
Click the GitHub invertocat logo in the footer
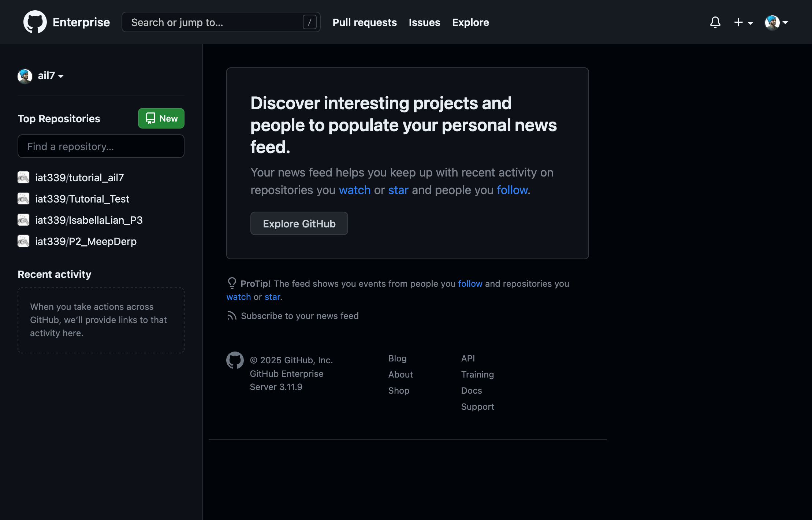tap(235, 360)
